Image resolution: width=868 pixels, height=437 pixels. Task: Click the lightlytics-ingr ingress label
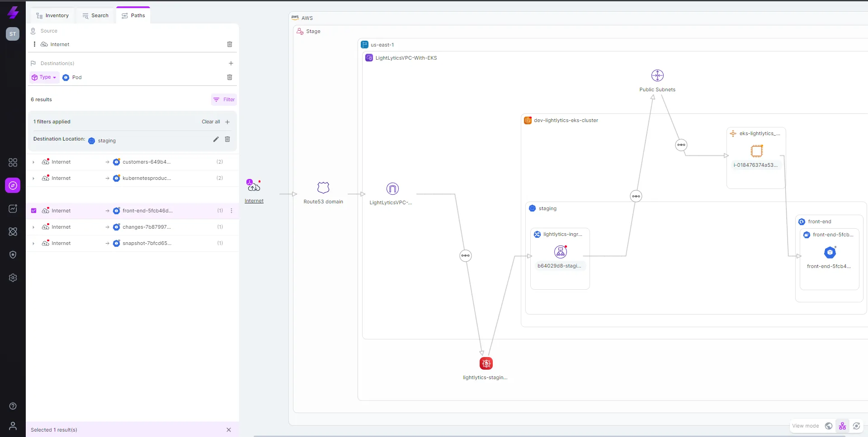563,234
